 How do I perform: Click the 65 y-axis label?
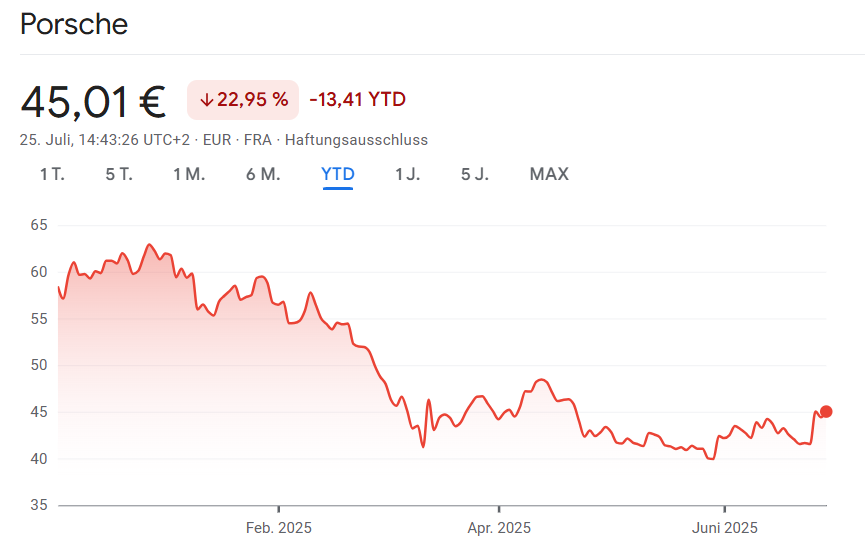pyautogui.click(x=39, y=225)
